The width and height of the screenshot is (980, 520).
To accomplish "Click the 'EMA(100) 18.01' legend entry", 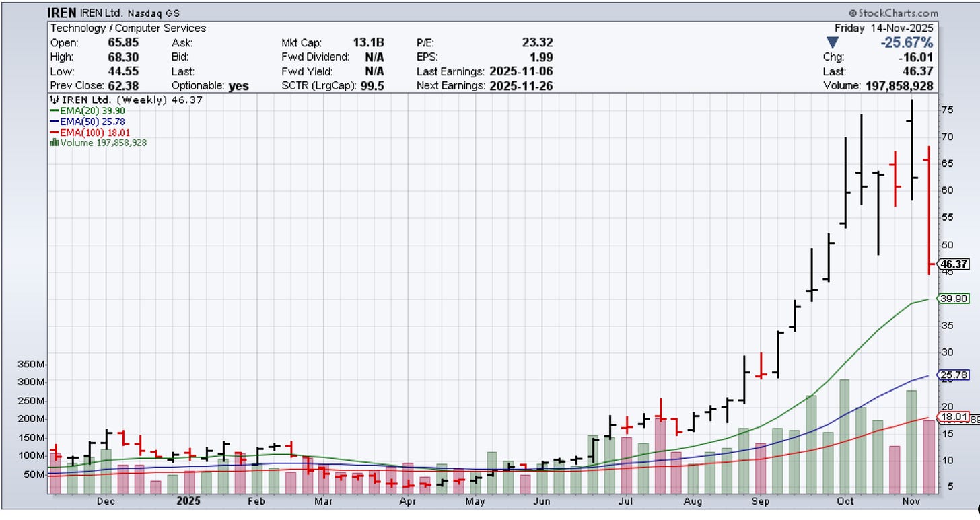I will [x=90, y=133].
